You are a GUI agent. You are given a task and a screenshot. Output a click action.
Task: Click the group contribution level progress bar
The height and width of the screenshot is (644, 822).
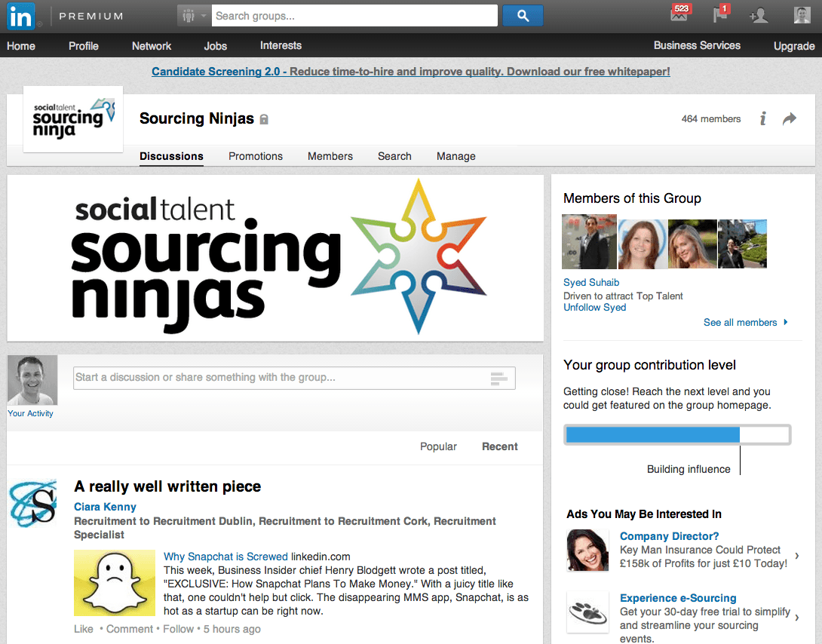[677, 435]
